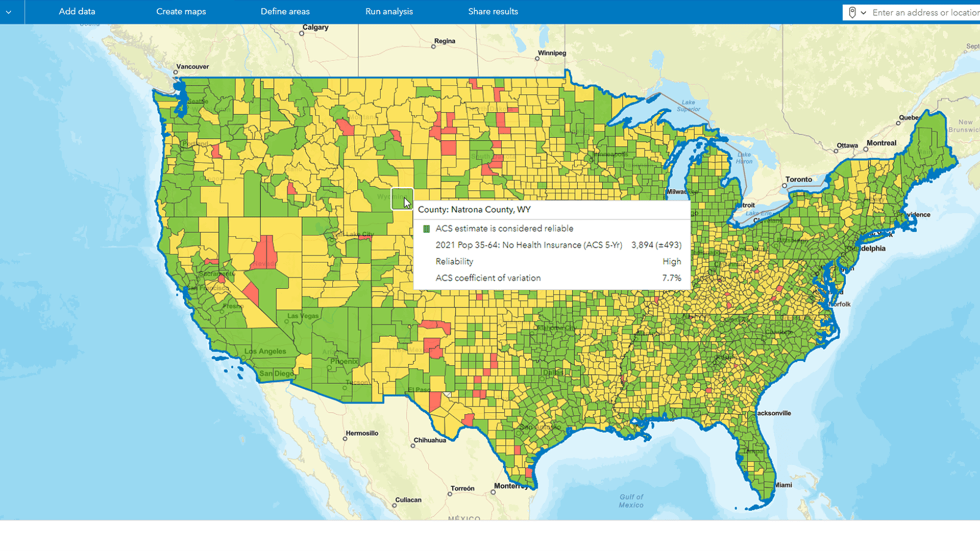The width and height of the screenshot is (980, 551).
Task: Select the Dallas area on the map
Action: (553, 373)
